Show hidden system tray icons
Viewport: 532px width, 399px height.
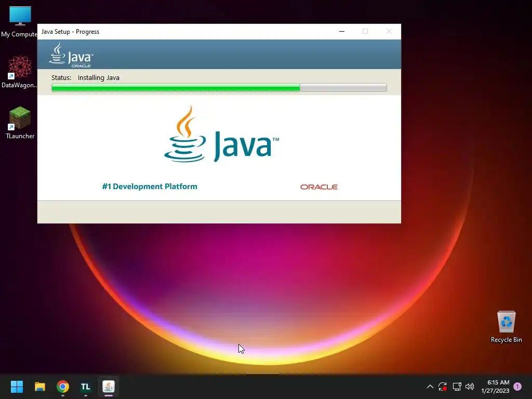coord(430,387)
